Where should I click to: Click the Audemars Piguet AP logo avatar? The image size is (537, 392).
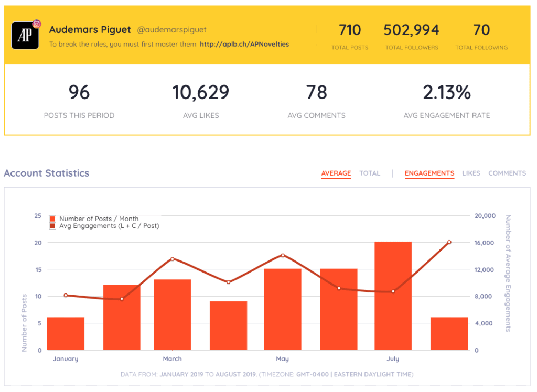(25, 35)
